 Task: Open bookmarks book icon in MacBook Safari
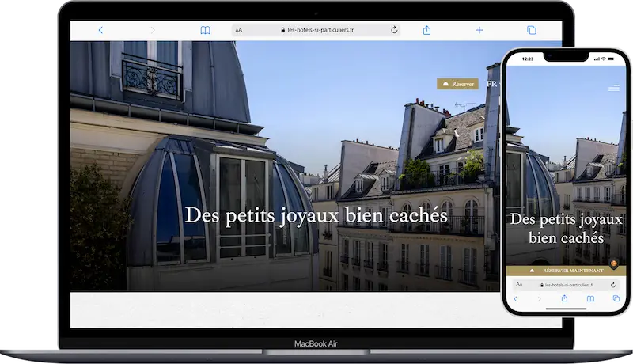(205, 30)
